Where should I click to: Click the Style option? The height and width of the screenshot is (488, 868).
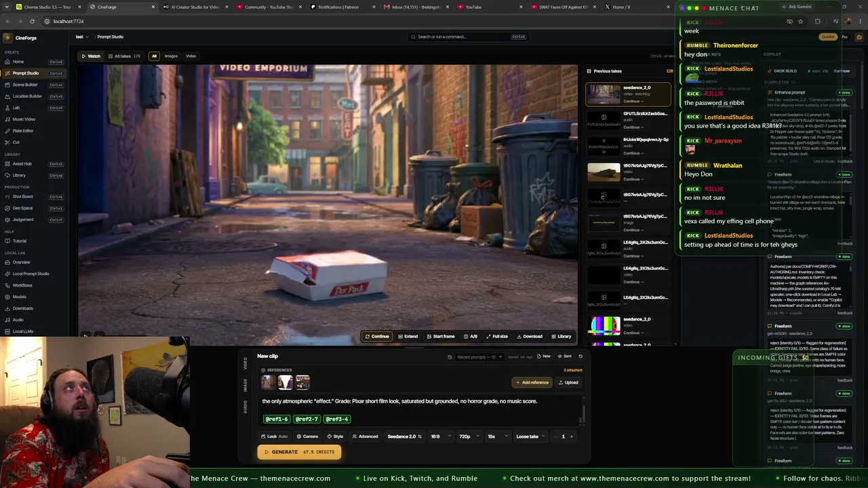(x=335, y=436)
